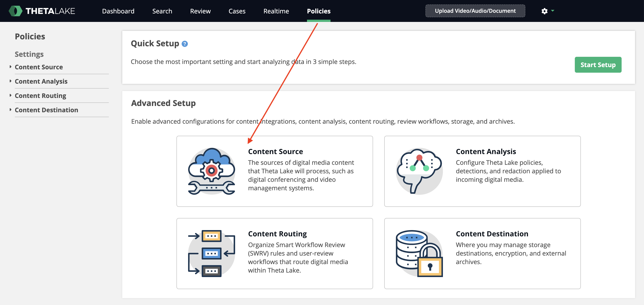Click the Content Routing workflow icon
The height and width of the screenshot is (305, 644).
click(212, 253)
